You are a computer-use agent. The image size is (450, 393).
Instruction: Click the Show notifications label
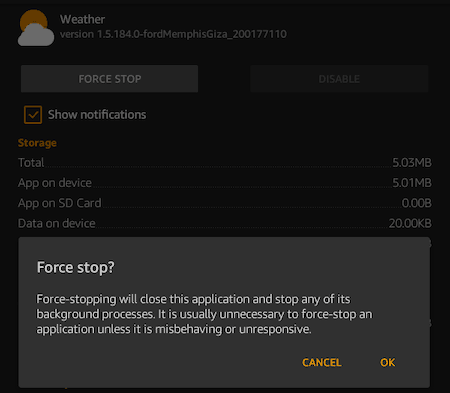point(97,115)
